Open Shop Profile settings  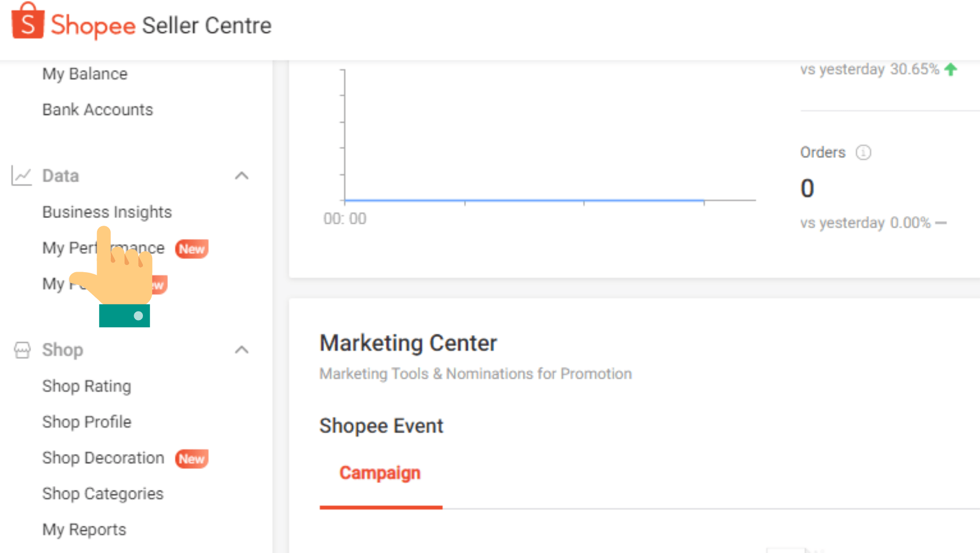tap(85, 422)
